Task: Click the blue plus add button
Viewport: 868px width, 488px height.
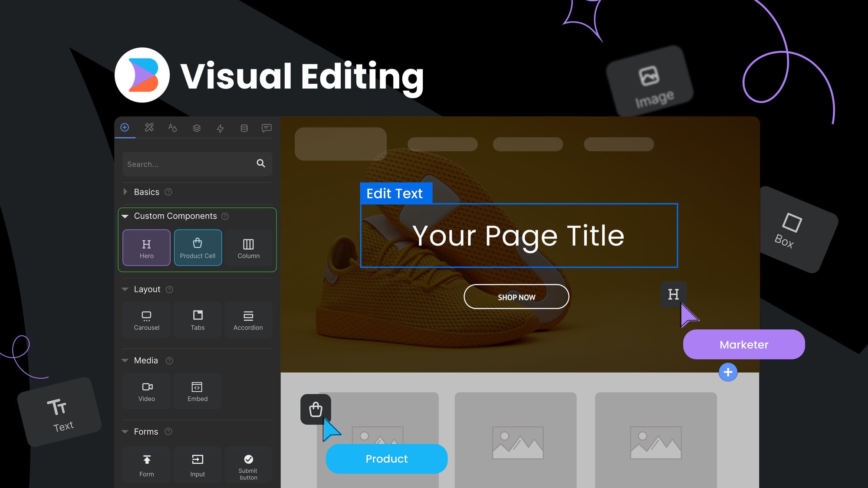Action: [728, 372]
